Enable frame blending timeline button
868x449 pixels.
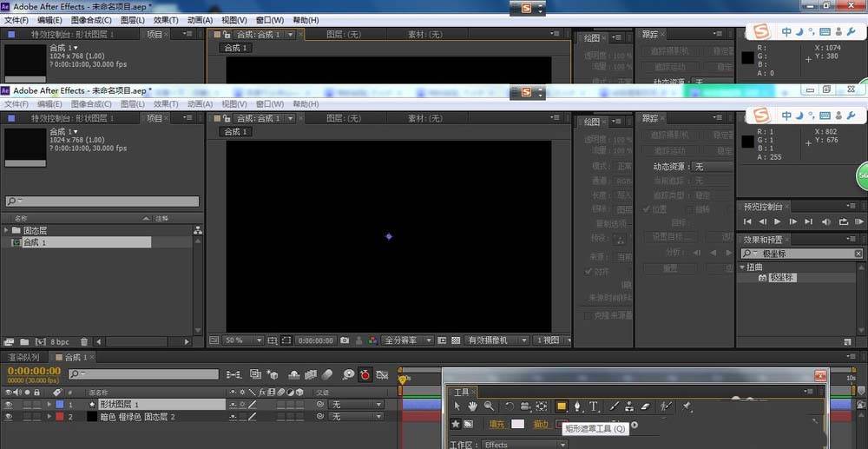310,375
